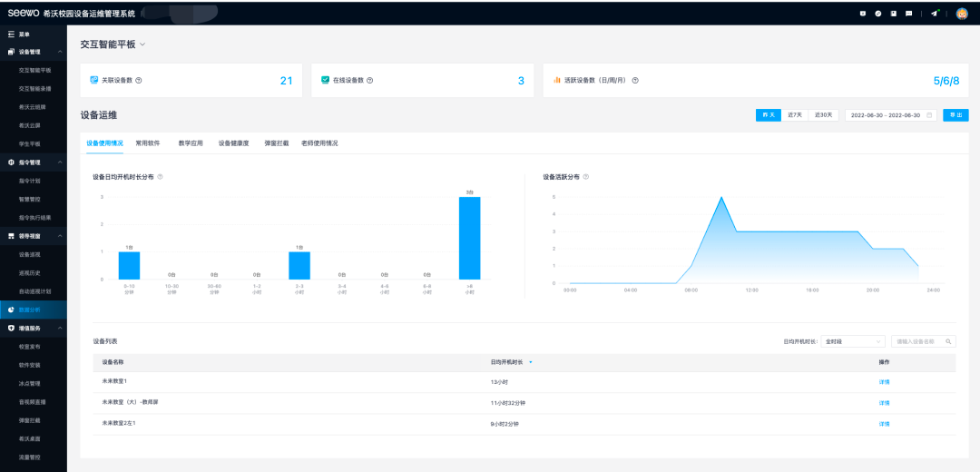Open the user avatar menu
This screenshot has height=472, width=980.
coord(962,14)
